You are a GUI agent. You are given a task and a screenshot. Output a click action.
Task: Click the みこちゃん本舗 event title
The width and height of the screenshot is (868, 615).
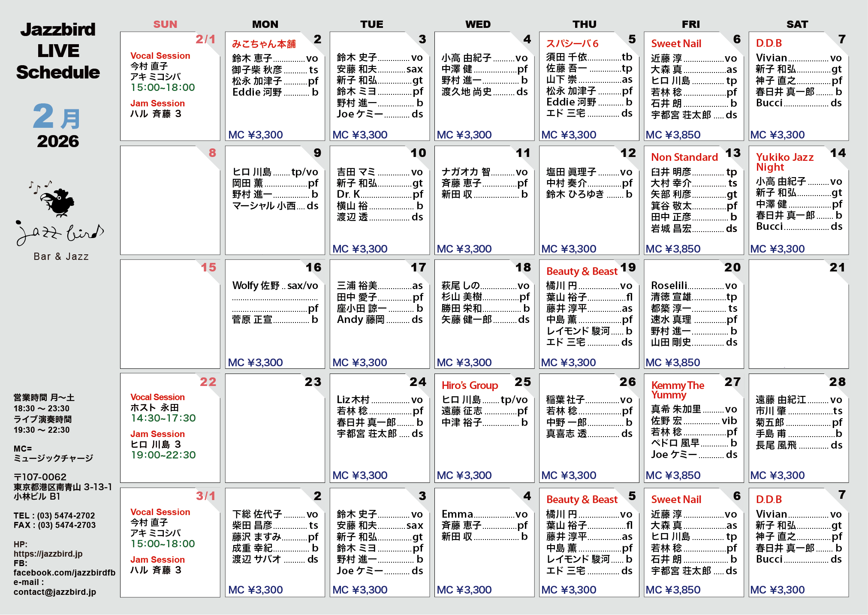[264, 44]
